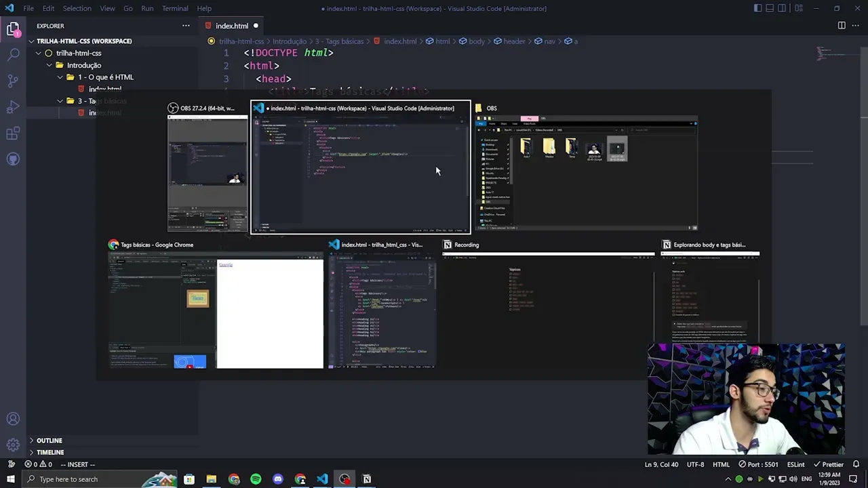Open OBS Studio from the taskbar

tap(344, 479)
